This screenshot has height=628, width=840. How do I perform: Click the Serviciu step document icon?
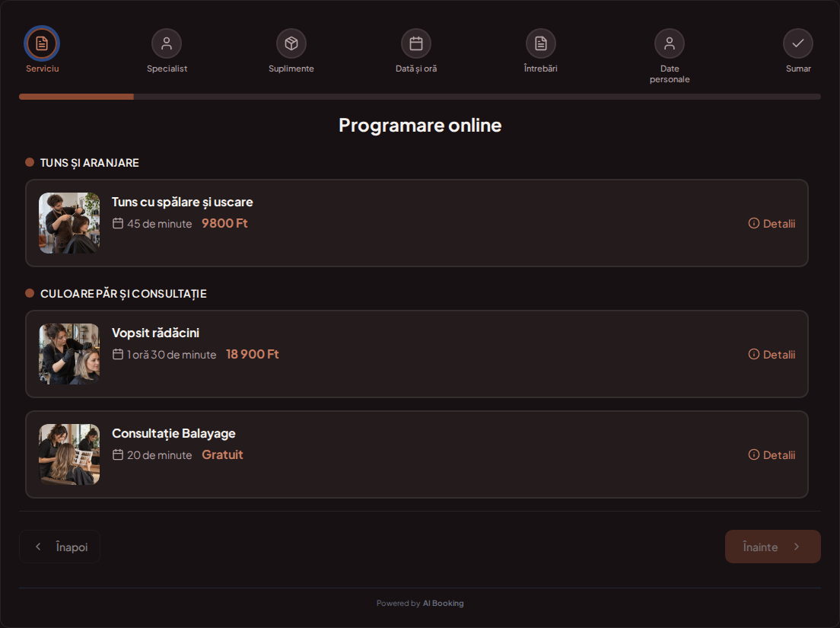[42, 43]
